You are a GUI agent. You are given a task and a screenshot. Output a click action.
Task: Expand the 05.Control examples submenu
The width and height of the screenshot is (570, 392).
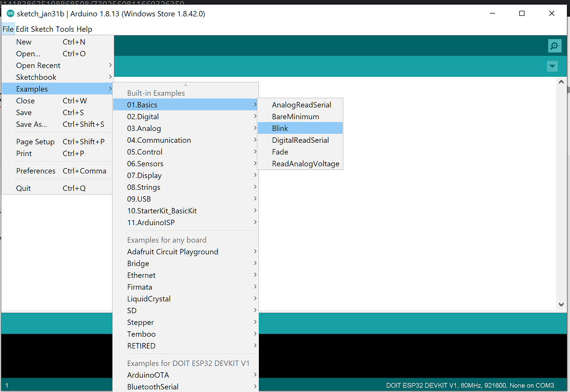(185, 152)
